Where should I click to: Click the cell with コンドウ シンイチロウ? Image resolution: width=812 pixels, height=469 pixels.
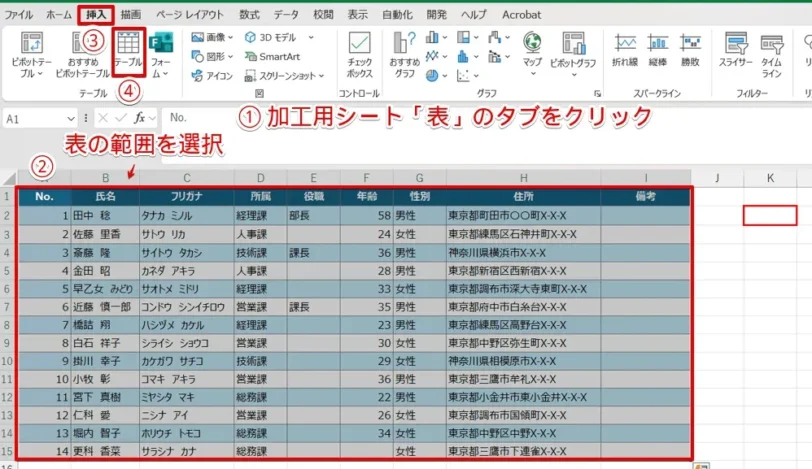(x=186, y=307)
